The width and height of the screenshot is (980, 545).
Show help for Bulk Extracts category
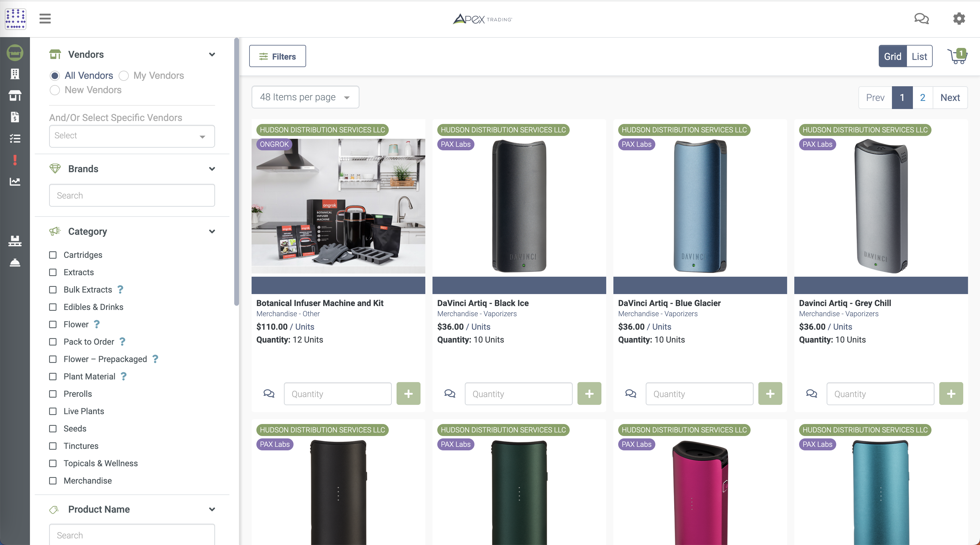coord(120,290)
